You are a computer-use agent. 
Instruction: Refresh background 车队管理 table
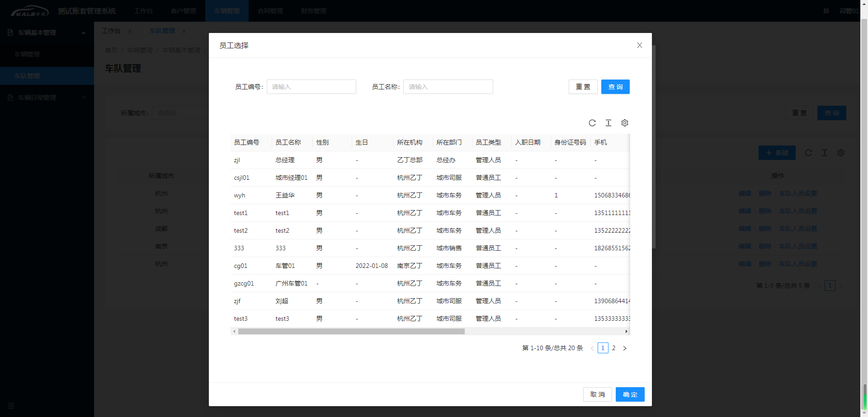point(808,153)
